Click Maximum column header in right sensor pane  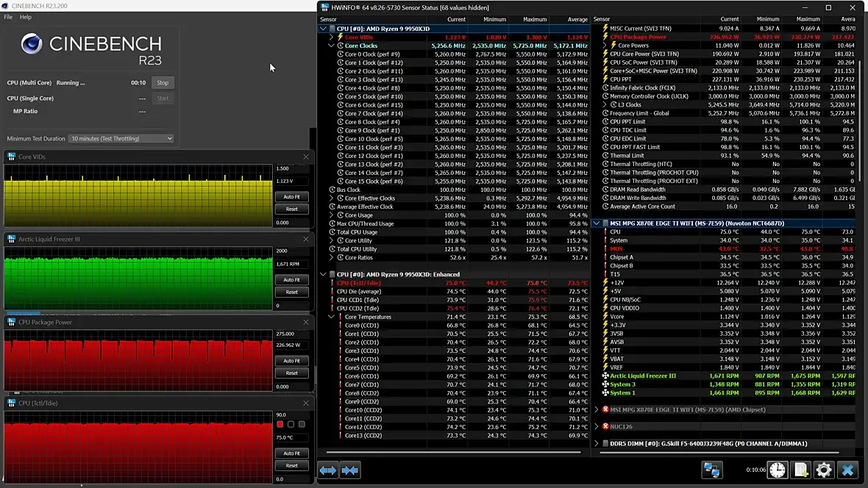tap(808, 19)
